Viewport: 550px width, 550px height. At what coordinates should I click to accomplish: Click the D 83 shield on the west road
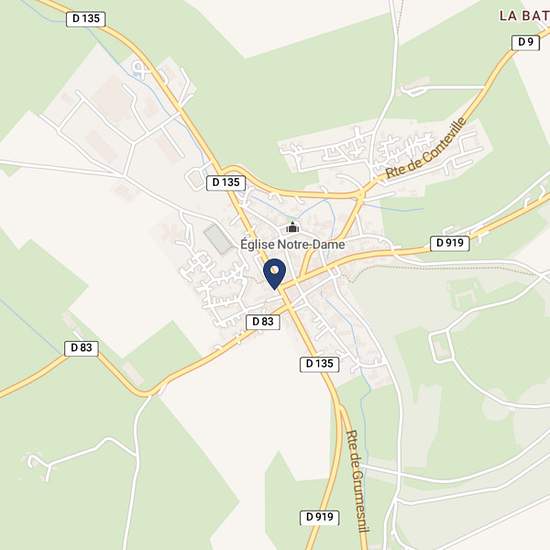(81, 348)
